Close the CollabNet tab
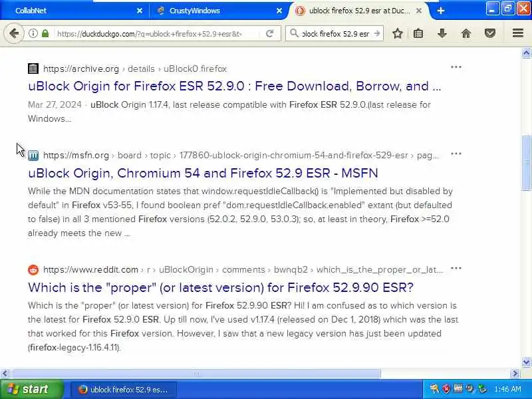Image resolution: width=532 pixels, height=399 pixels. pos(140,11)
